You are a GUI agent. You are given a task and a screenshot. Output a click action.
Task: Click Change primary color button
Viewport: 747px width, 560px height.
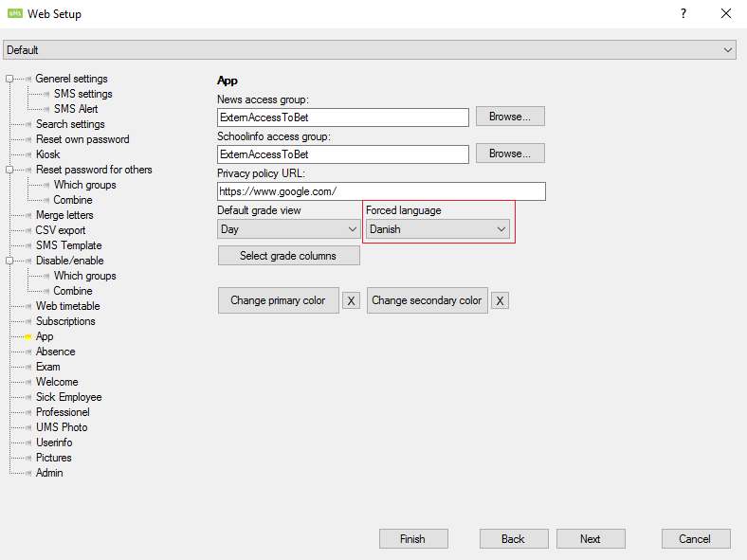coord(278,300)
